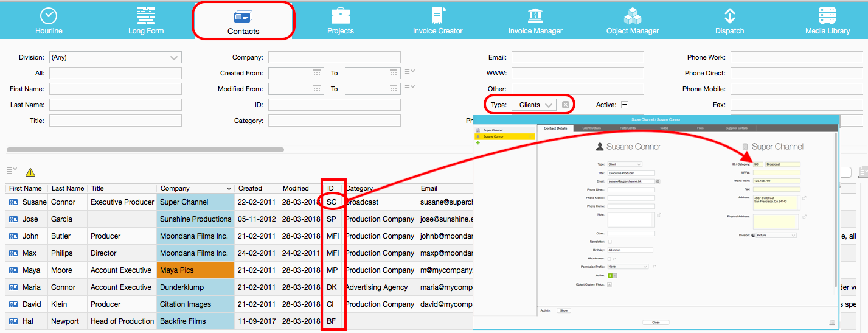
Task: Click the yellow warning triangle icon
Action: tap(30, 172)
